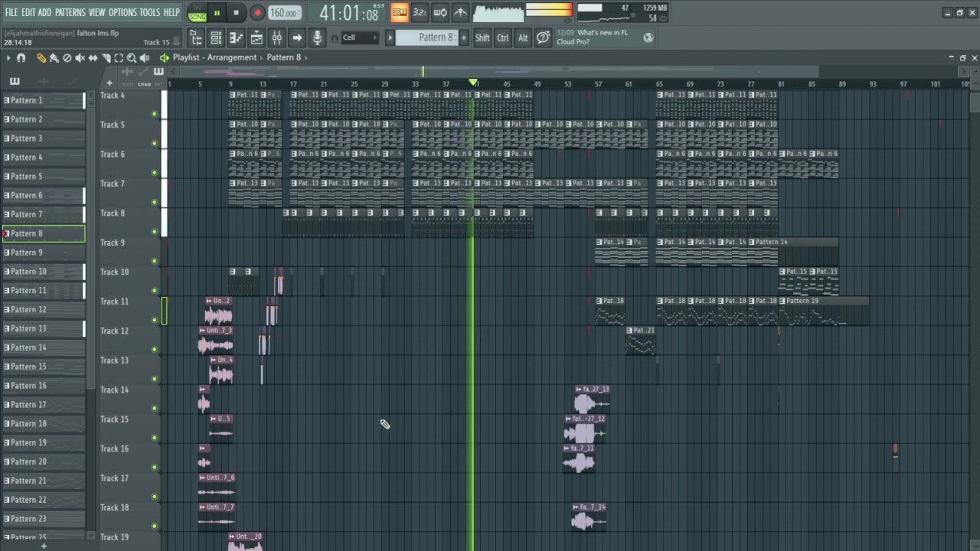
Task: Select the Mute tool in Playlist toolbar
Action: point(80,57)
